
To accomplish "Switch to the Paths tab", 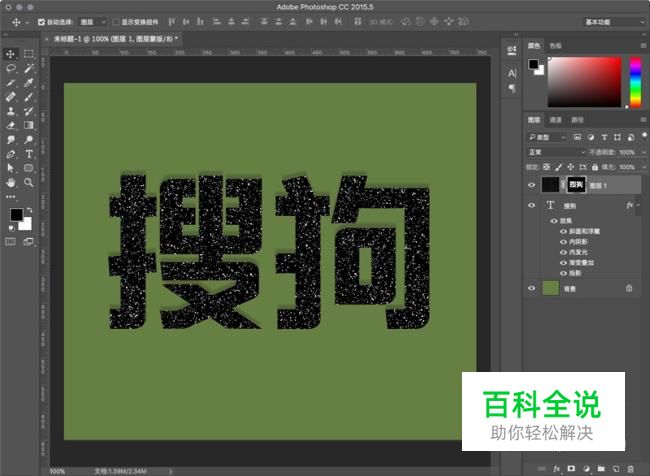I will coord(577,120).
